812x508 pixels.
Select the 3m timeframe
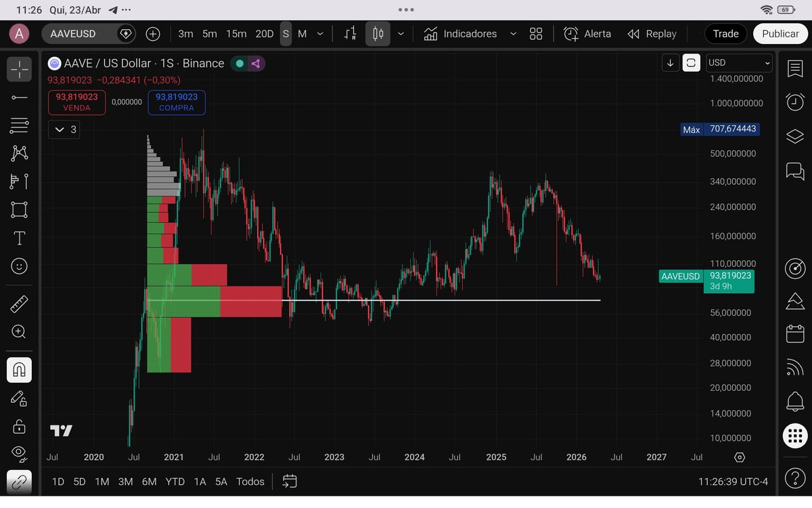[x=185, y=34]
